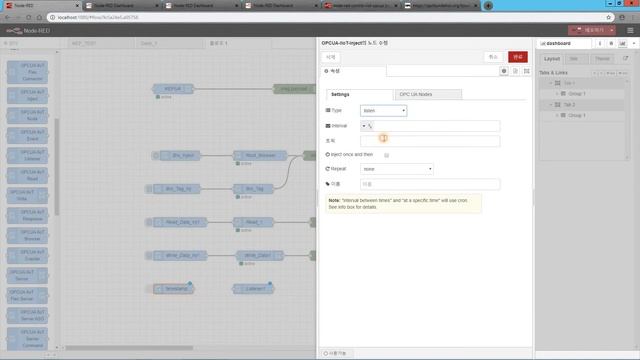Click the red Done button in edit dialog
This screenshot has height=360, width=640.
tap(518, 57)
